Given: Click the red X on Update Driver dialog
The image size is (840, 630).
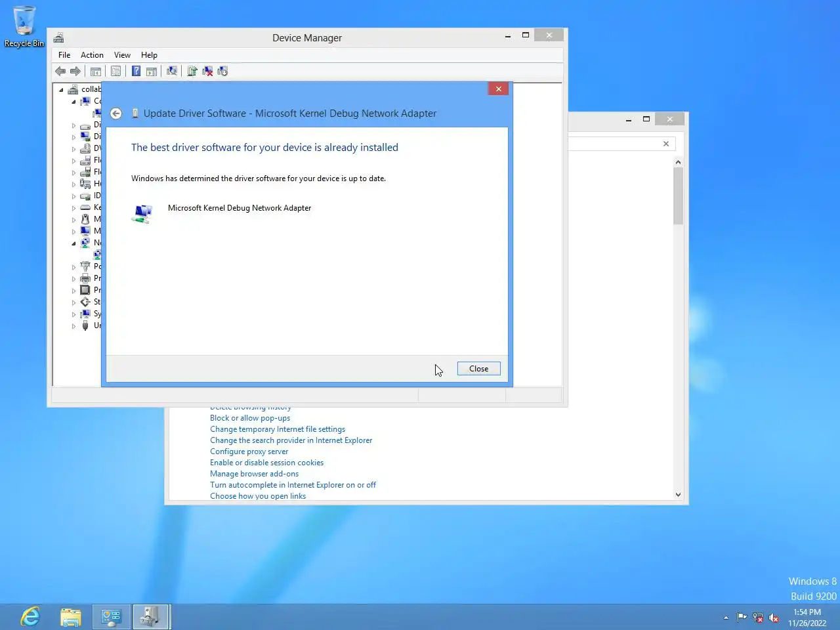Looking at the screenshot, I should 498,89.
